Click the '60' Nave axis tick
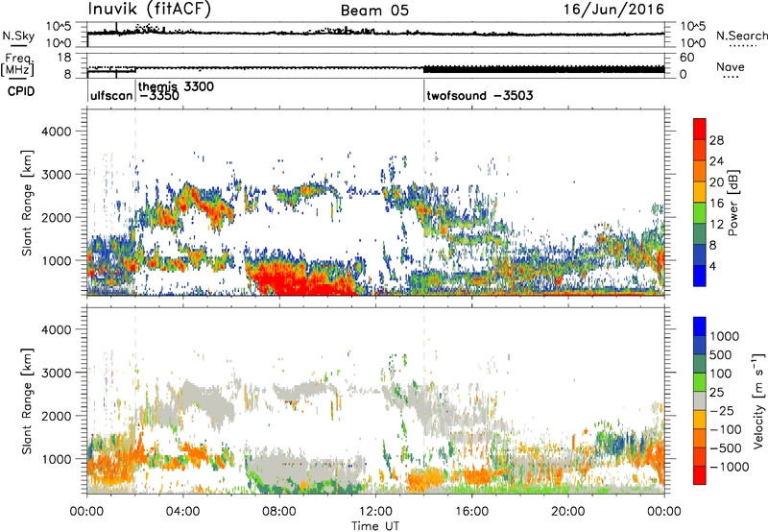The width and height of the screenshot is (768, 532). (686, 58)
